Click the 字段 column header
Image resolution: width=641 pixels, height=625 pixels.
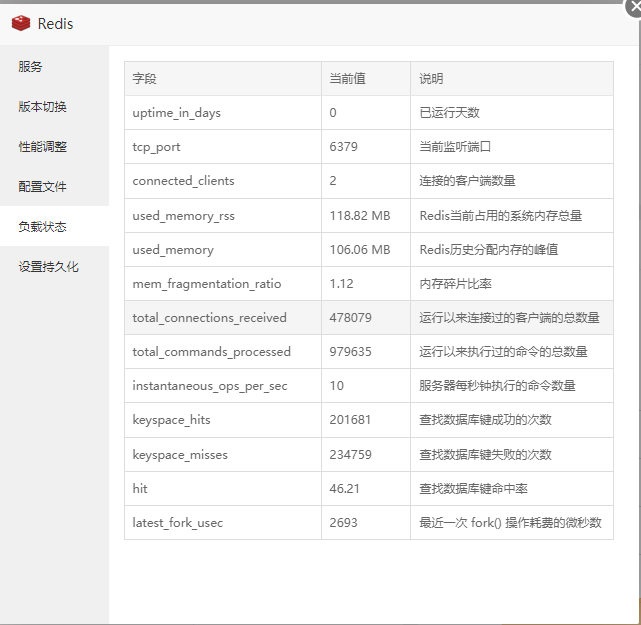click(x=223, y=78)
